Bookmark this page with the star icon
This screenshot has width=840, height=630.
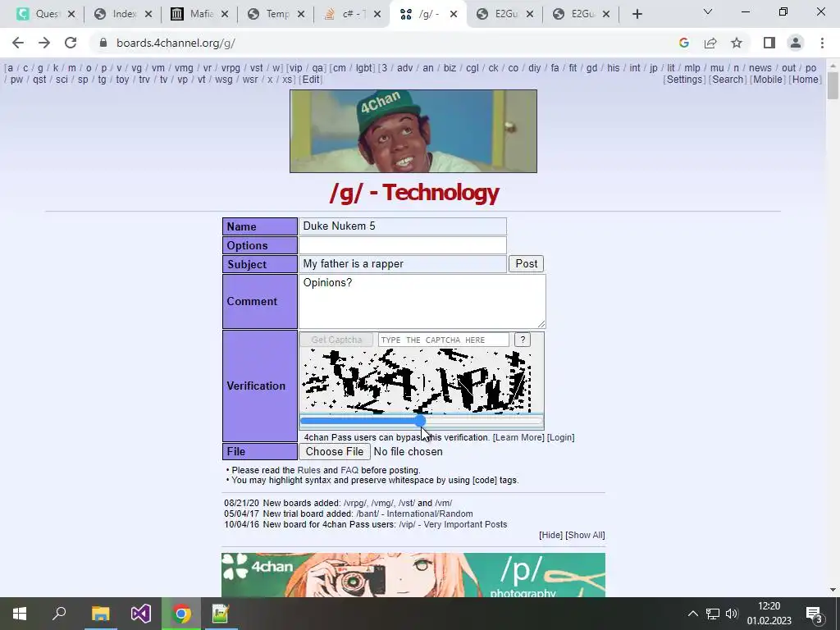(737, 43)
